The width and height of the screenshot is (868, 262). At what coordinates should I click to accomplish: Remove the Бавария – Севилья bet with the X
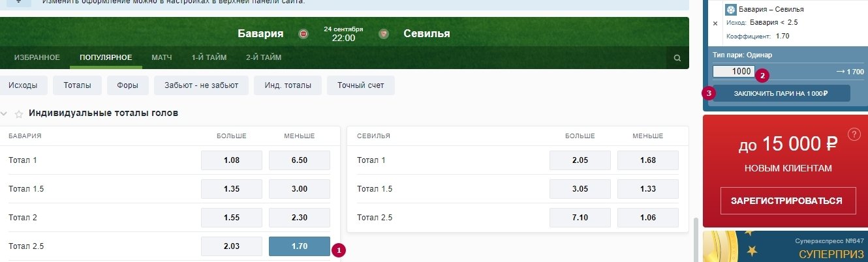click(715, 23)
